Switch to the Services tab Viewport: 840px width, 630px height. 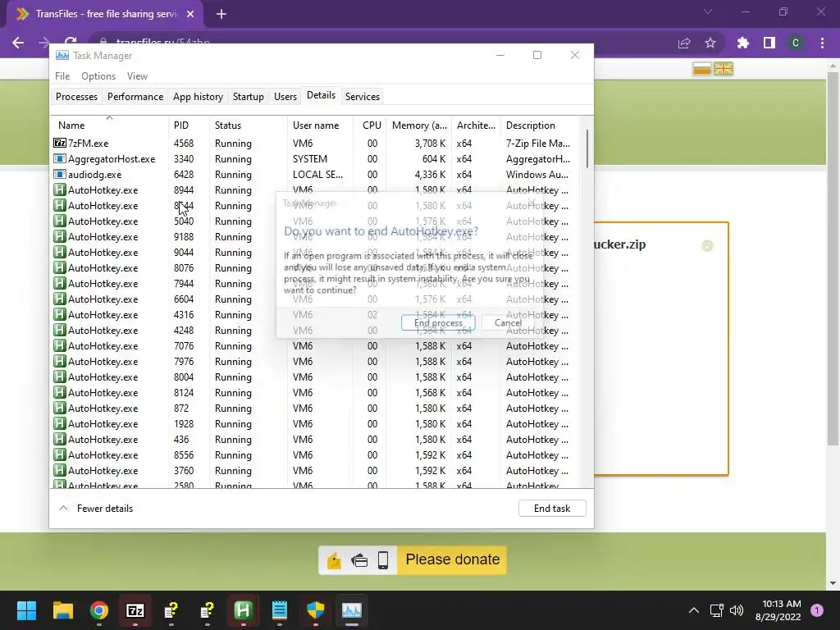[x=362, y=97]
